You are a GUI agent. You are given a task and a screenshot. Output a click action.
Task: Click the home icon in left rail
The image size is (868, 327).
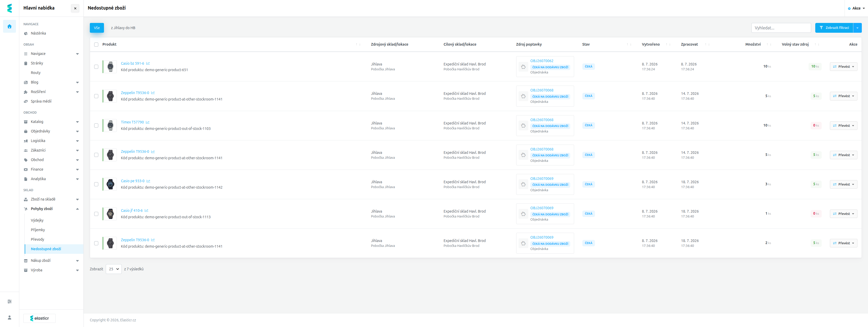coord(10,26)
